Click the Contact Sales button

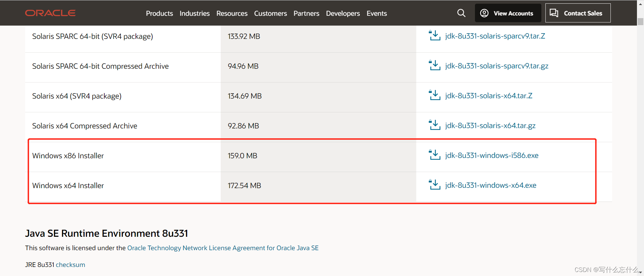578,13
